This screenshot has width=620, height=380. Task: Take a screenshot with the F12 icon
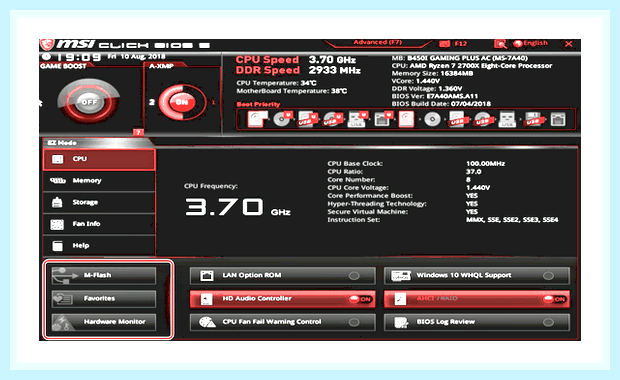[x=444, y=43]
